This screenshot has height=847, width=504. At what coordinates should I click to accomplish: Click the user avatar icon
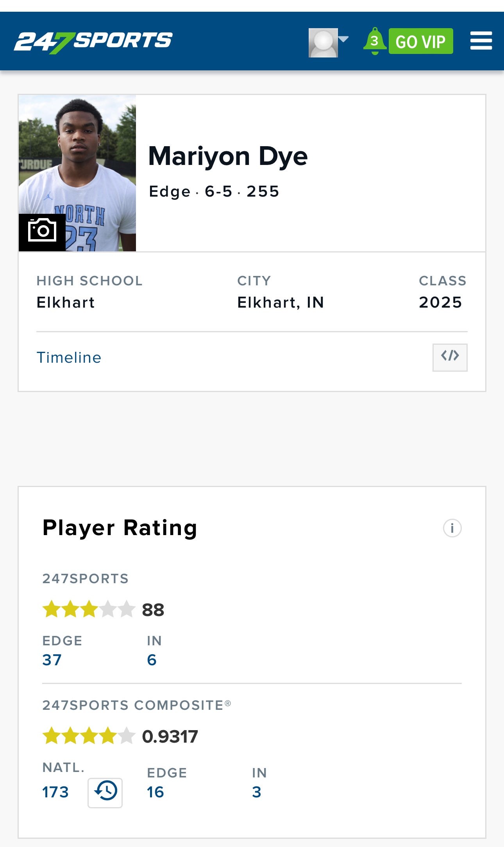point(323,43)
